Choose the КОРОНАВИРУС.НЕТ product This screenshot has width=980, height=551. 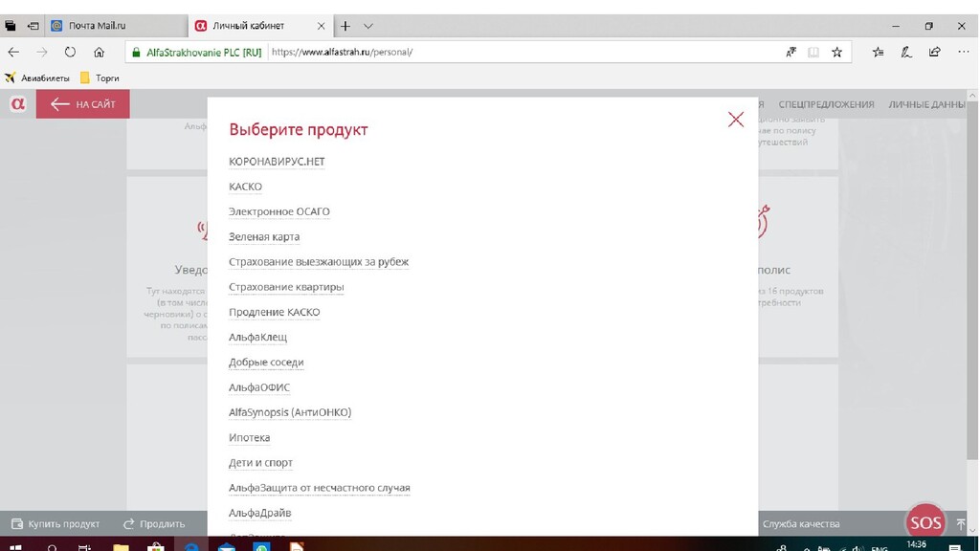(x=277, y=161)
